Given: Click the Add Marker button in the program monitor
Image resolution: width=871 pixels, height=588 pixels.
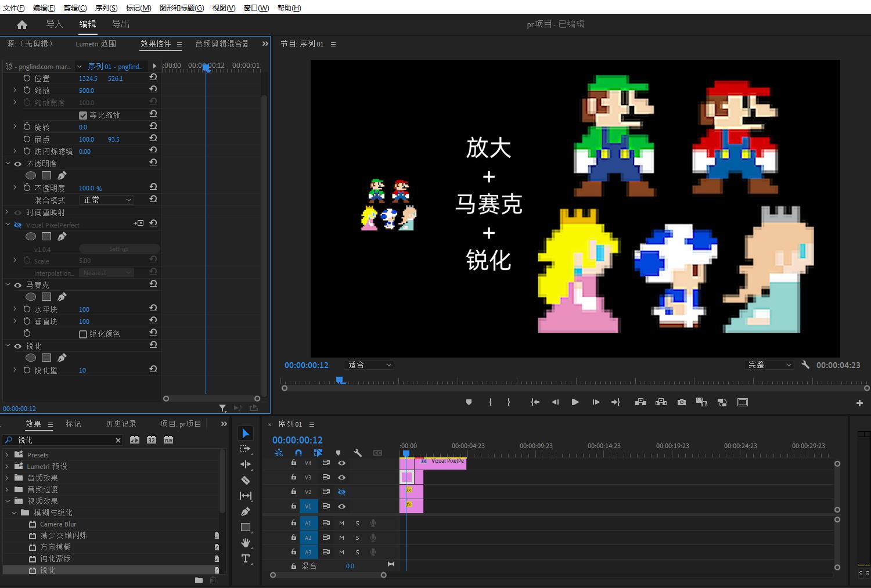Looking at the screenshot, I should [x=469, y=402].
